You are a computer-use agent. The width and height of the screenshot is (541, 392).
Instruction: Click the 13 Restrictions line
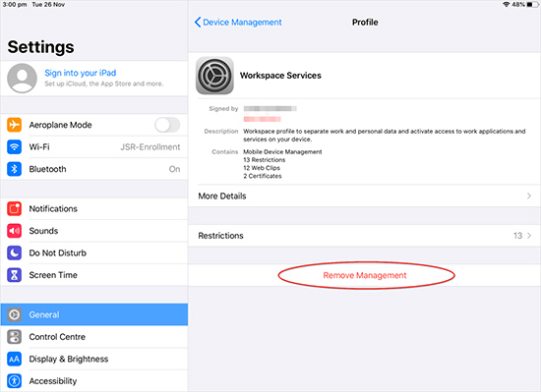[265, 160]
